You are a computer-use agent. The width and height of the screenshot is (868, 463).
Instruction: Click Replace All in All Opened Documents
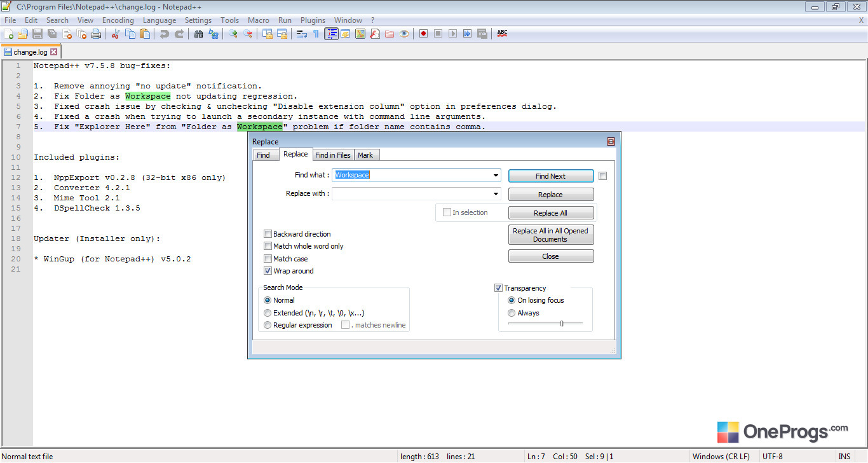550,235
